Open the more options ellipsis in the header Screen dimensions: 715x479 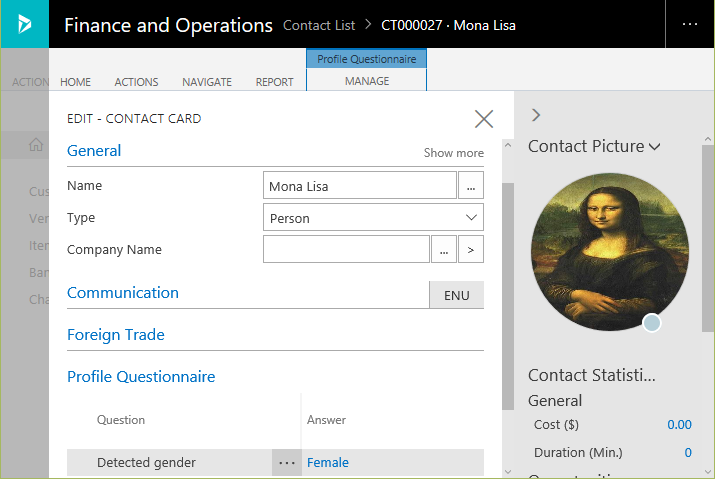(689, 24)
